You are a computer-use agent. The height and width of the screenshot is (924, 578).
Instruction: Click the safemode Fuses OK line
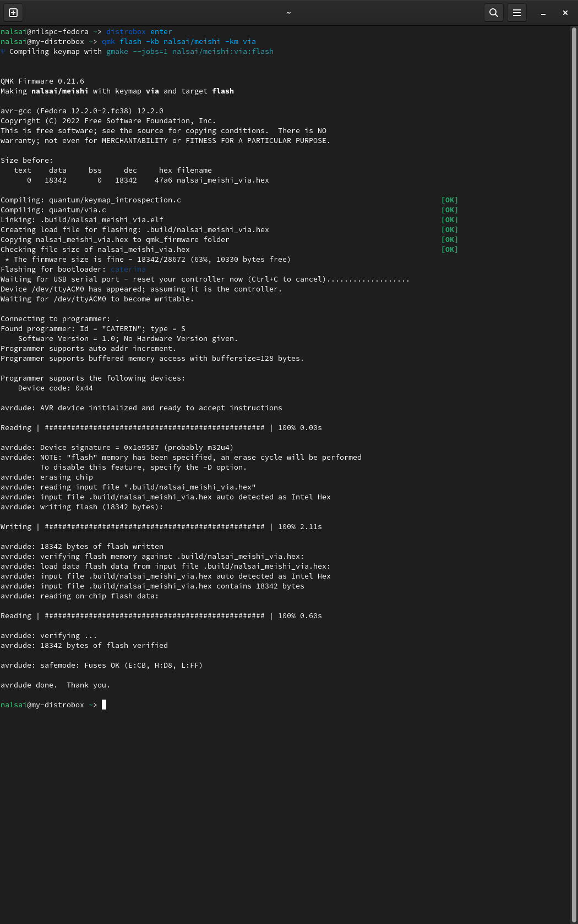pos(101,665)
